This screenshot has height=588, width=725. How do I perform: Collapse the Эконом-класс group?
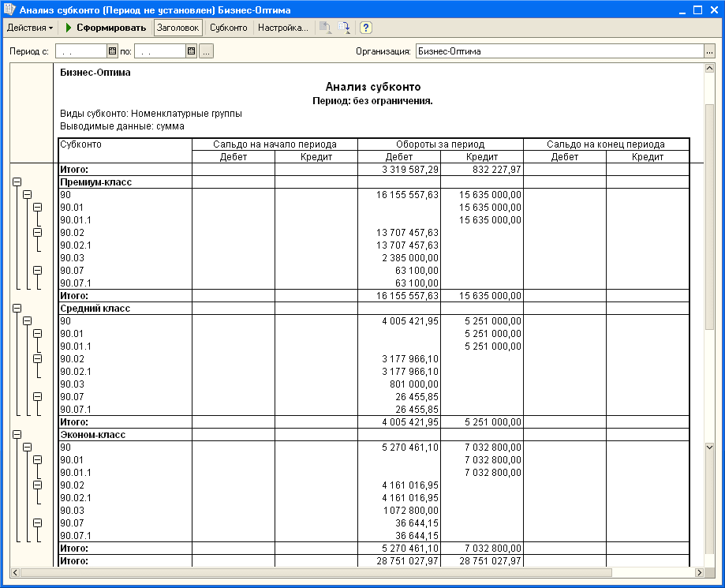tap(17, 434)
